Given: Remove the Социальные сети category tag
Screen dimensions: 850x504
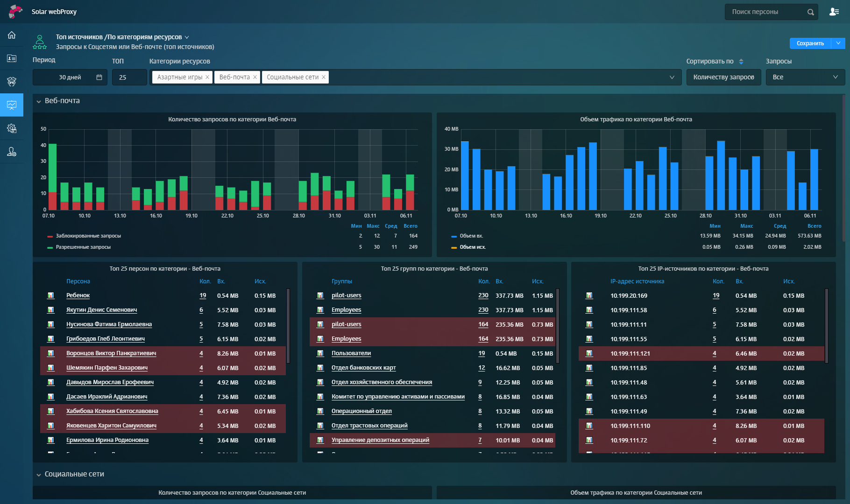Looking at the screenshot, I should (324, 77).
